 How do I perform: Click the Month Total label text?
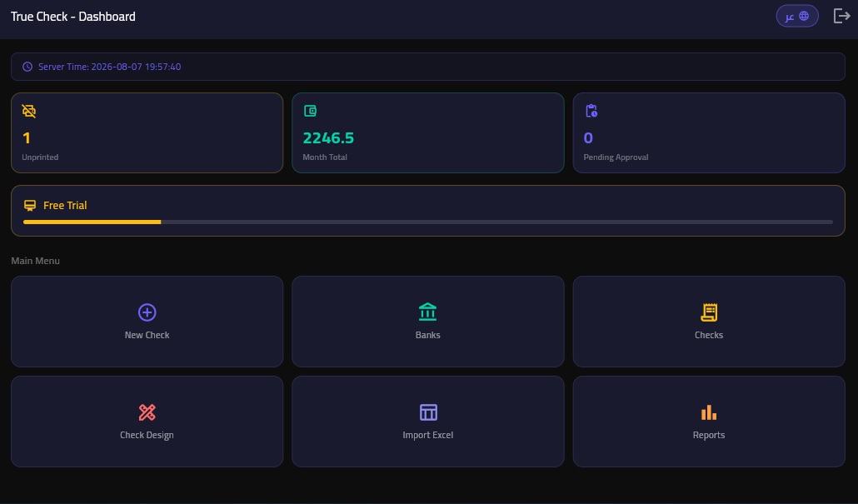[x=325, y=157]
